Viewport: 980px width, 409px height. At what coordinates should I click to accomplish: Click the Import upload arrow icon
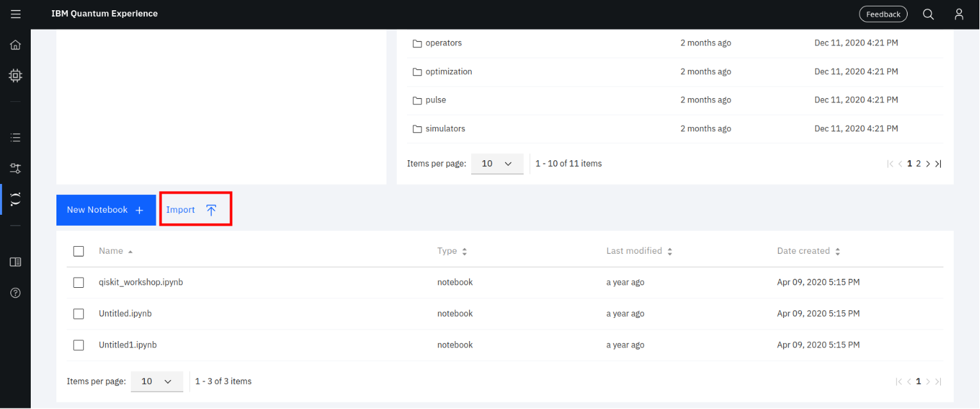coord(211,210)
